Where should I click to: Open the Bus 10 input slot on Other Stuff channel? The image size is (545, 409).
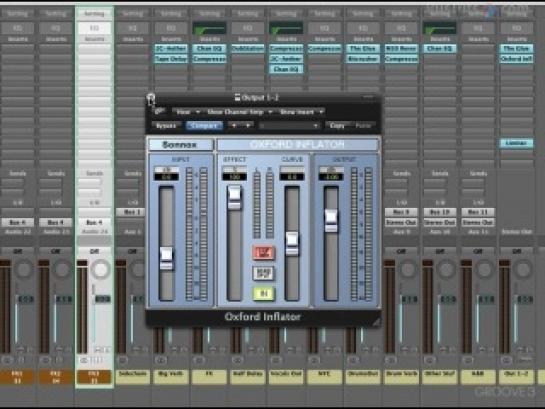[x=439, y=212]
